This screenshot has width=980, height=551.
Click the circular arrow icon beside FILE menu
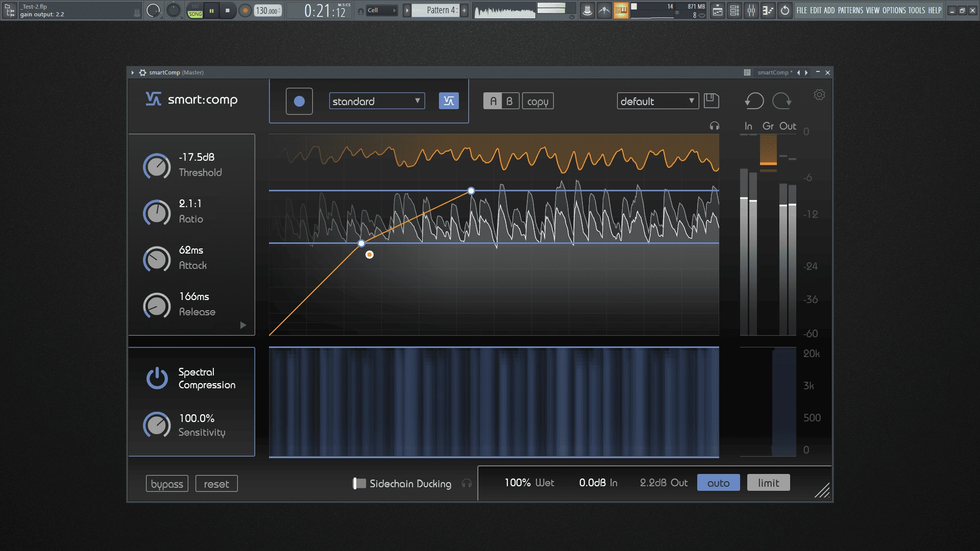point(785,10)
